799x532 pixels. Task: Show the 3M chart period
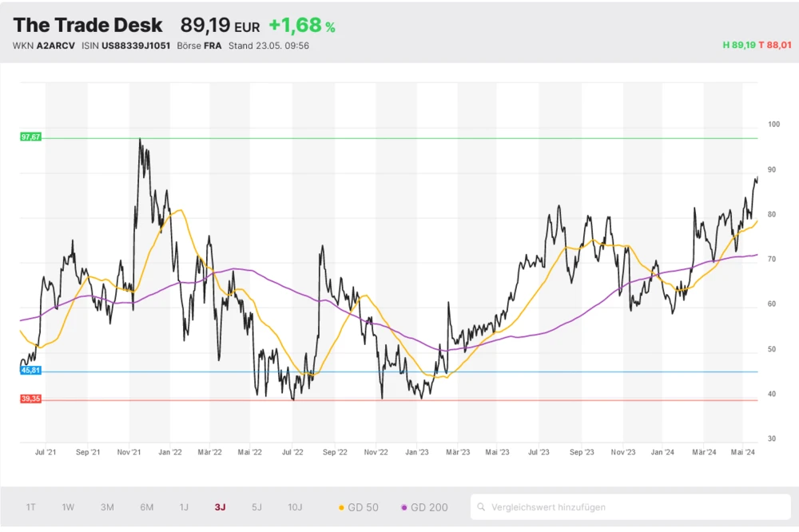coord(107,507)
